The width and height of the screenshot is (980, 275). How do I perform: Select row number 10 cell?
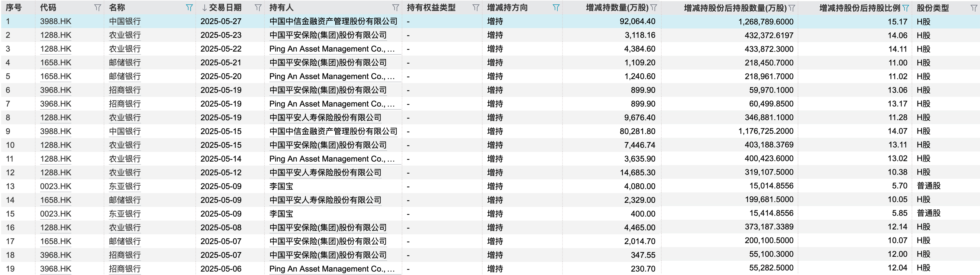10,145
